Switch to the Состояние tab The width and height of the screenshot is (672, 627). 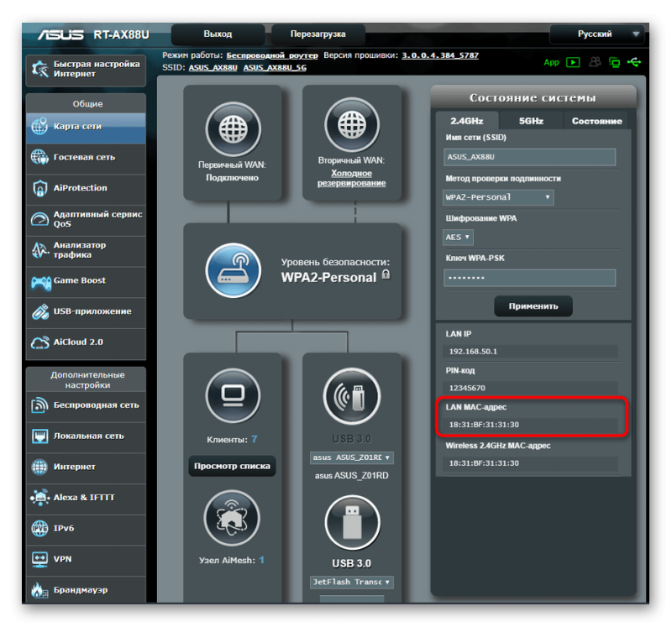click(x=596, y=121)
